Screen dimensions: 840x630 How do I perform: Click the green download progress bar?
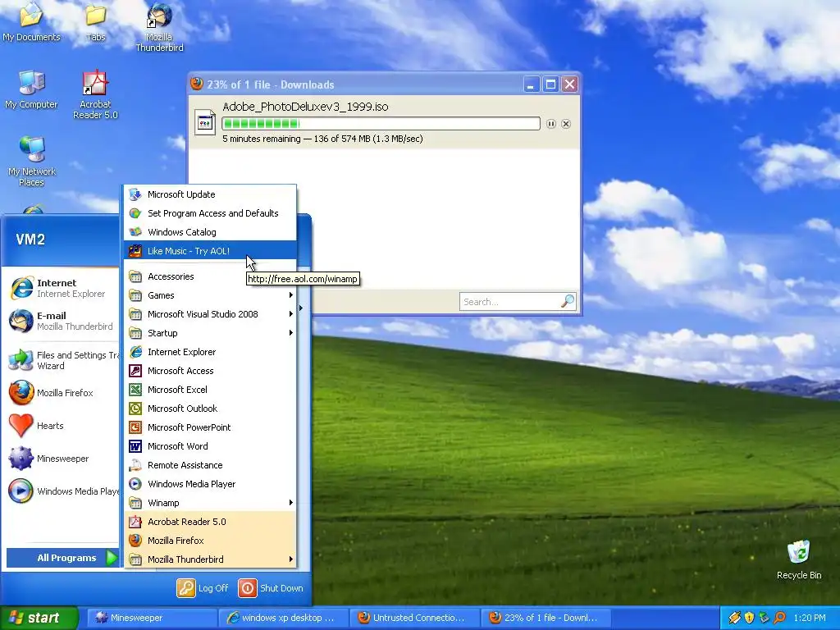(381, 124)
